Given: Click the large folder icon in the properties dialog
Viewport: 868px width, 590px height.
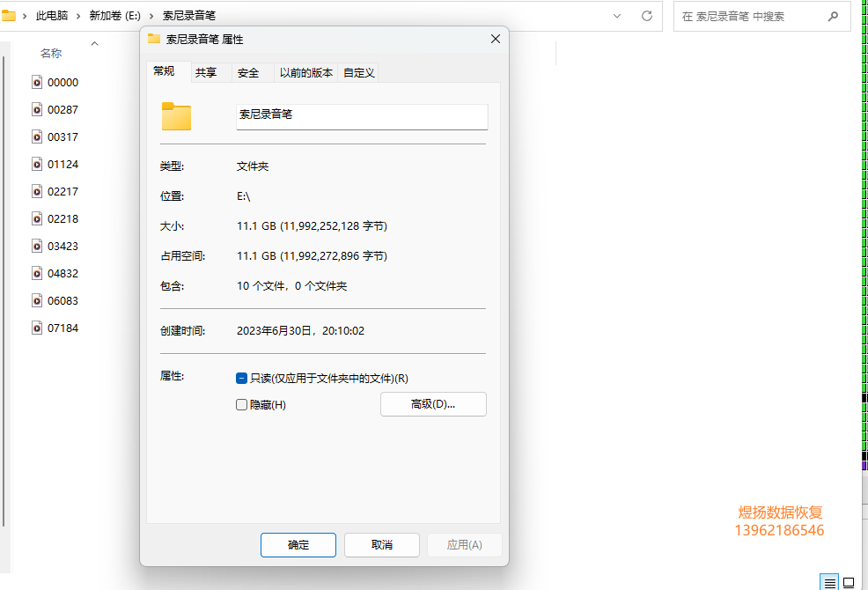Looking at the screenshot, I should (x=176, y=116).
